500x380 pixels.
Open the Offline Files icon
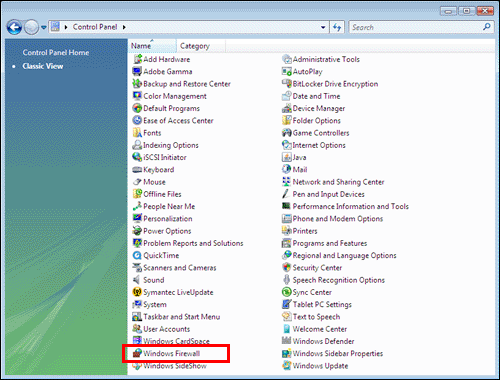tap(137, 194)
